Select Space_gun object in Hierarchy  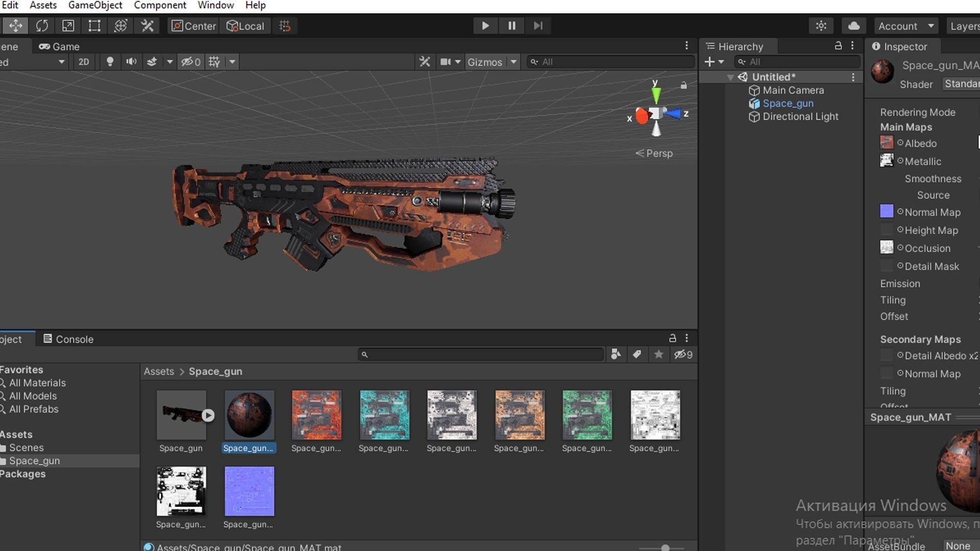[x=788, y=104]
